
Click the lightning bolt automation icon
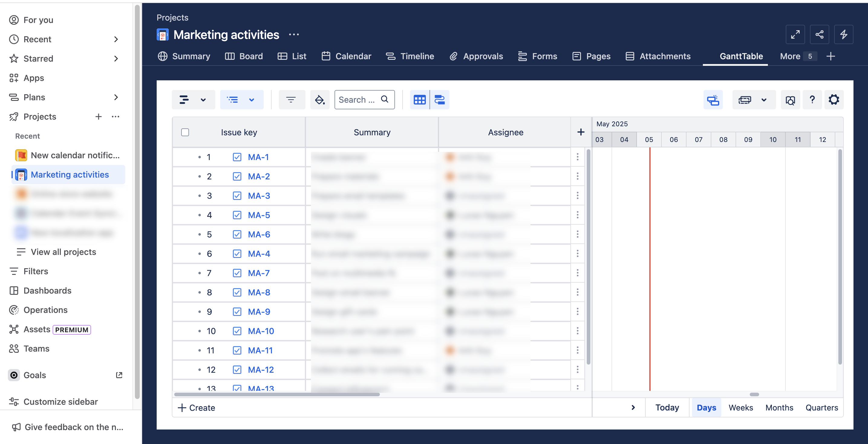[844, 34]
